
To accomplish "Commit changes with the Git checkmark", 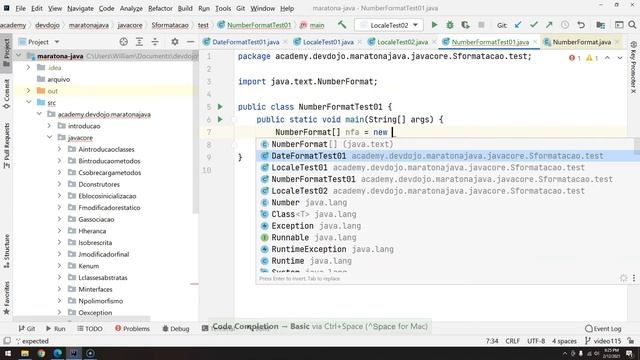I will [x=533, y=25].
